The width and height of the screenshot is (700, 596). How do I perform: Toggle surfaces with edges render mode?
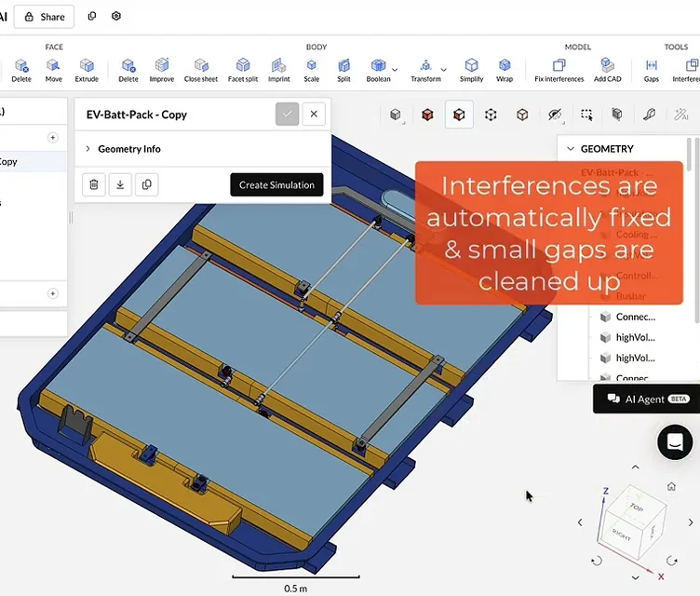click(459, 115)
